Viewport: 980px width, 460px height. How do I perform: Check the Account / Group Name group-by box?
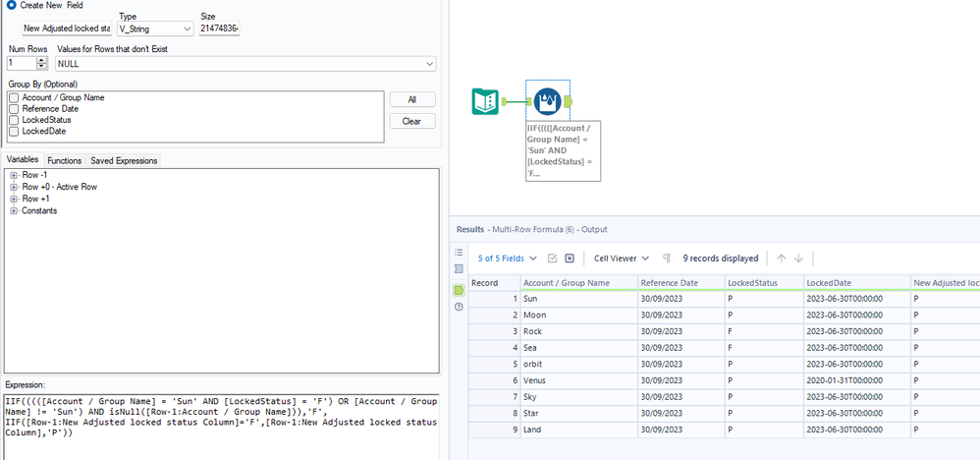pos(14,97)
